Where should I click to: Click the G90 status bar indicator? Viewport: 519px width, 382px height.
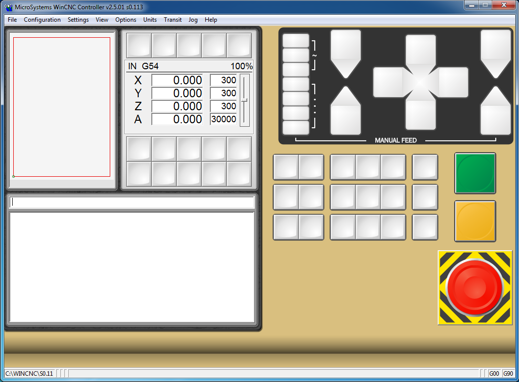(508, 373)
